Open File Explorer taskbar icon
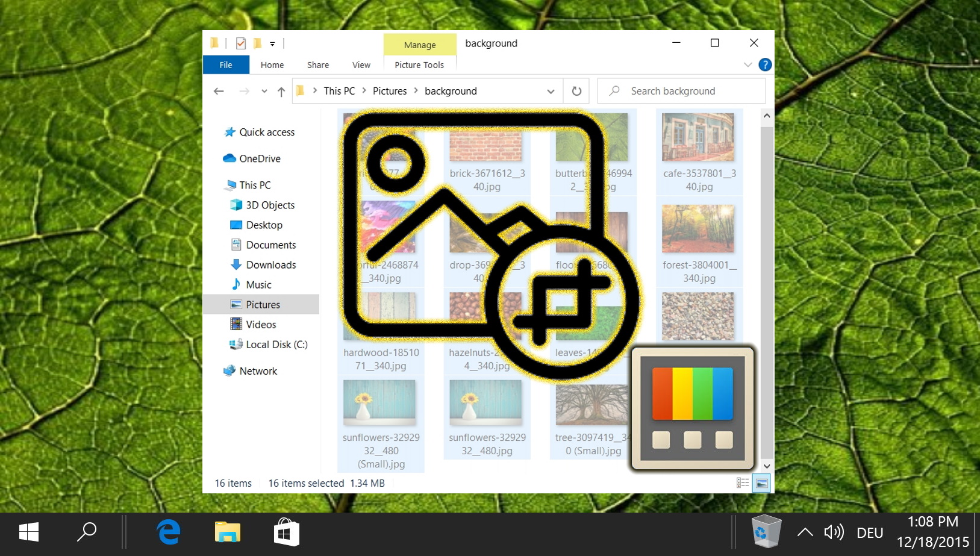 pyautogui.click(x=228, y=533)
